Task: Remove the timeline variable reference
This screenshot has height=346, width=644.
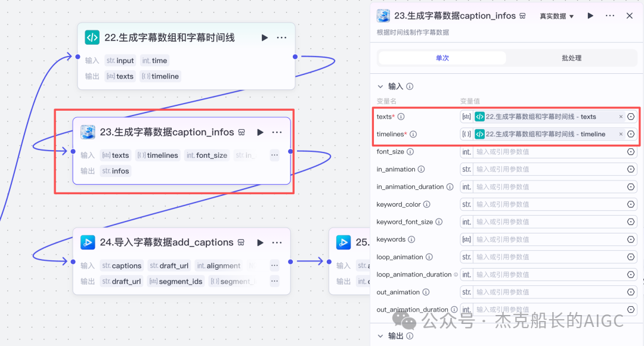Action: pos(621,134)
